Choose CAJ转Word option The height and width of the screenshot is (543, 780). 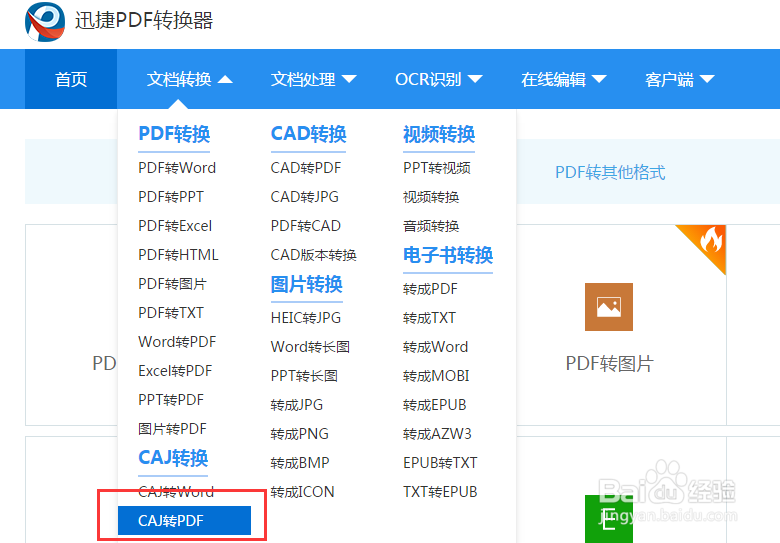[x=176, y=491]
